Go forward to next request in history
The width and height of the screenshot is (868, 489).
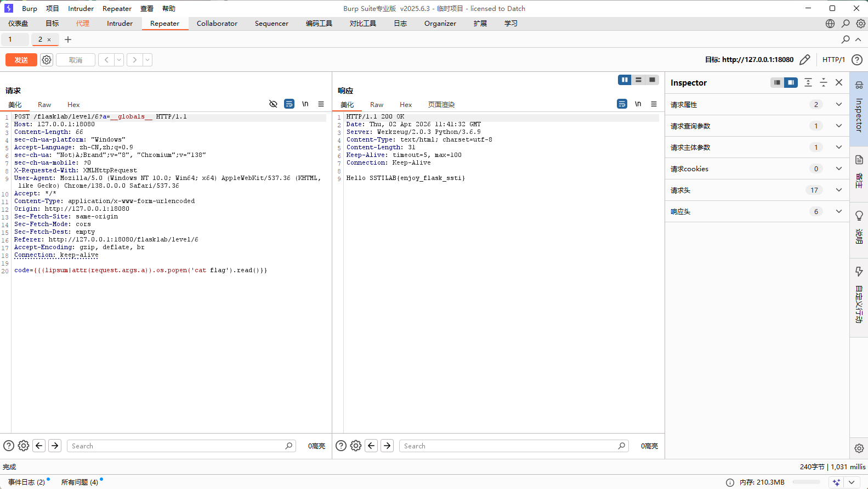click(x=134, y=60)
